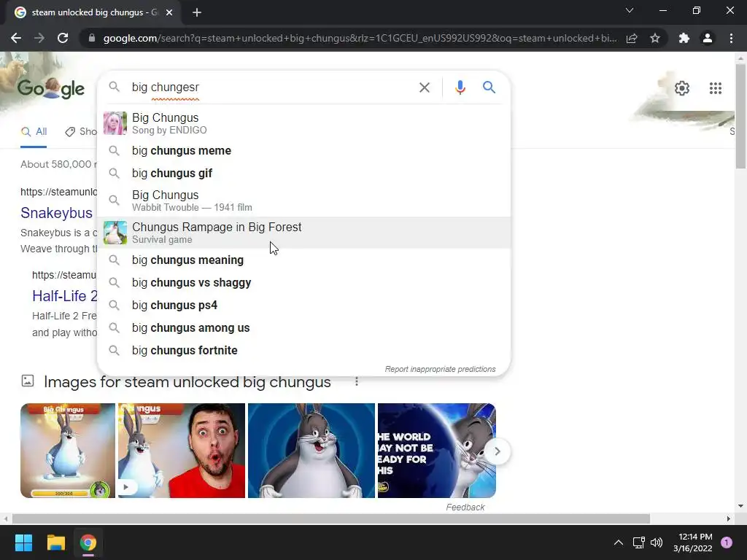Open the images section three-dot menu

click(356, 381)
